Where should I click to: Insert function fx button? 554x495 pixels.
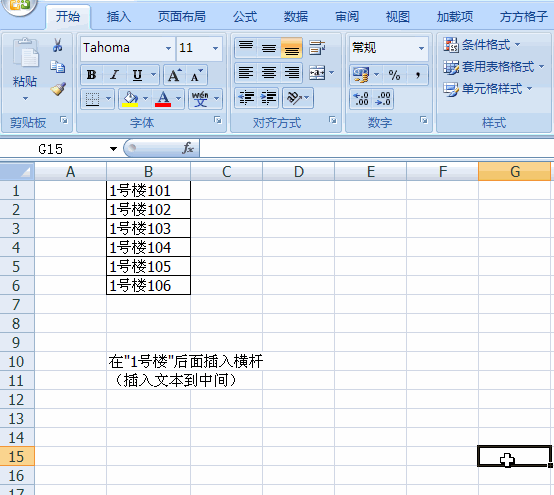pos(188,148)
